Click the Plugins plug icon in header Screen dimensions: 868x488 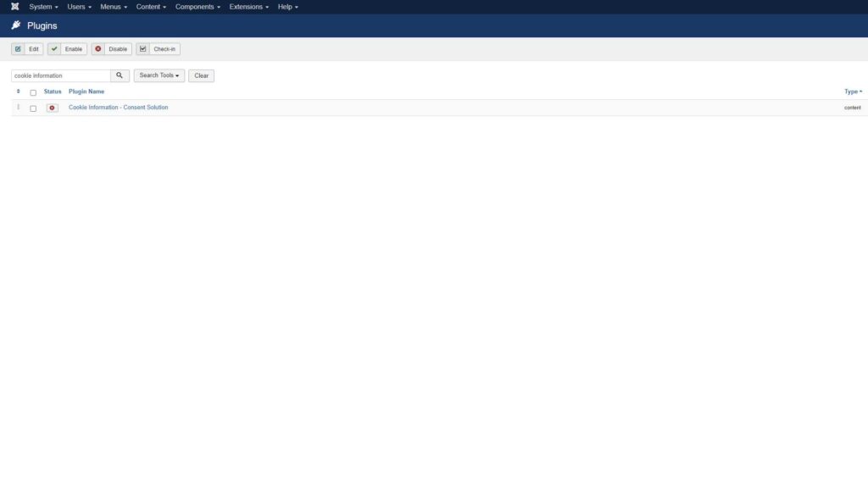coord(16,25)
